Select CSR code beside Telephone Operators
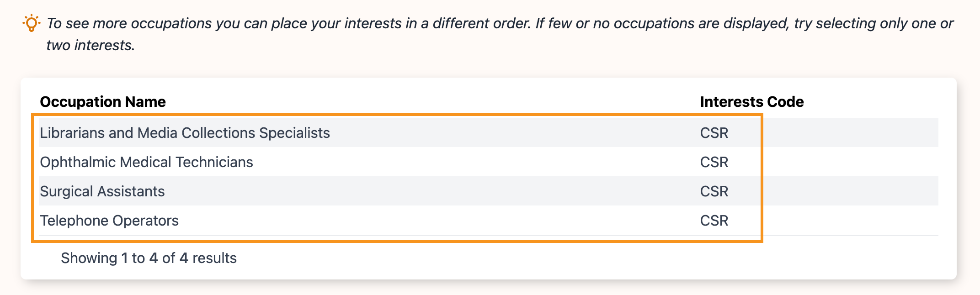 click(714, 221)
